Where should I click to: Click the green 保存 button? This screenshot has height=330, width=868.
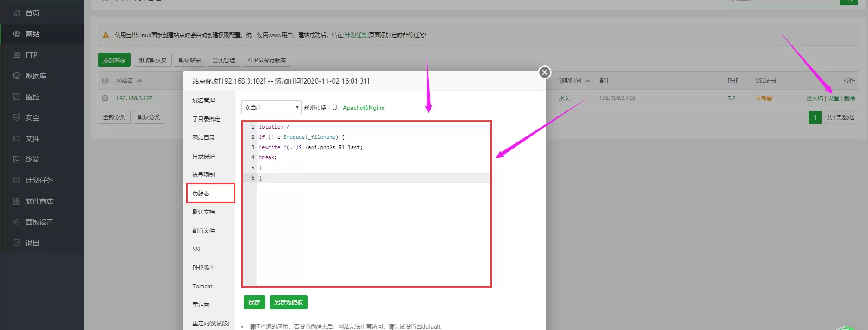254,302
